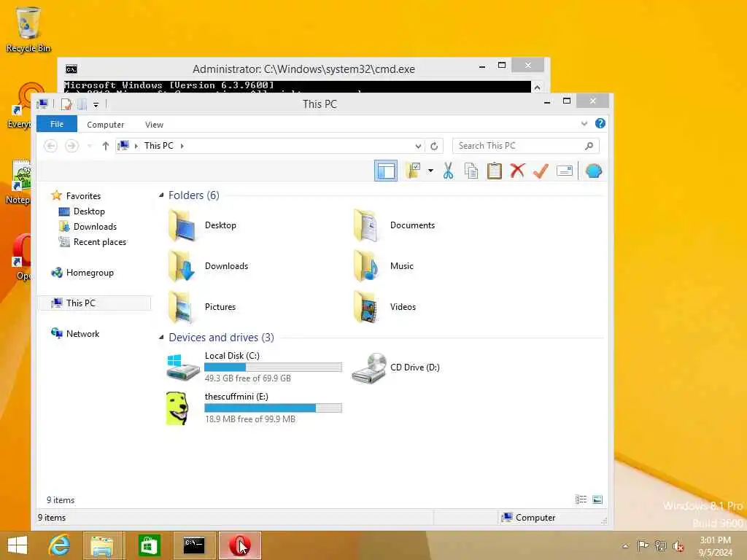The height and width of the screenshot is (560, 747).
Task: Click the Local Disk (C:) usage bar
Action: pos(273,367)
